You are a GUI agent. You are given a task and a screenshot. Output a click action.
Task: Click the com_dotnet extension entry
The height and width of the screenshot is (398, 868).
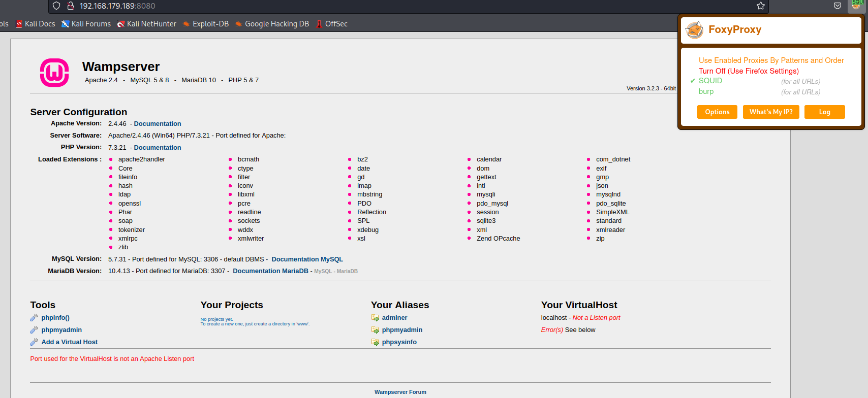pos(613,159)
